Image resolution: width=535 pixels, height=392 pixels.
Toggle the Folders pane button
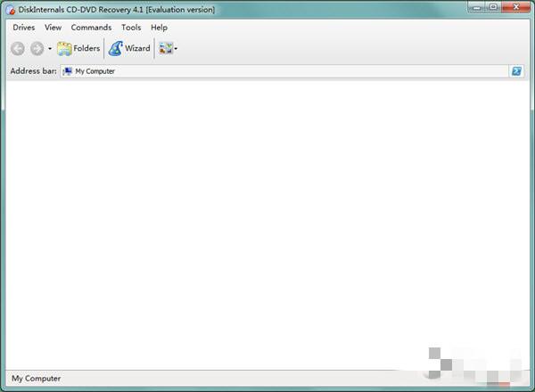pyautogui.click(x=78, y=49)
